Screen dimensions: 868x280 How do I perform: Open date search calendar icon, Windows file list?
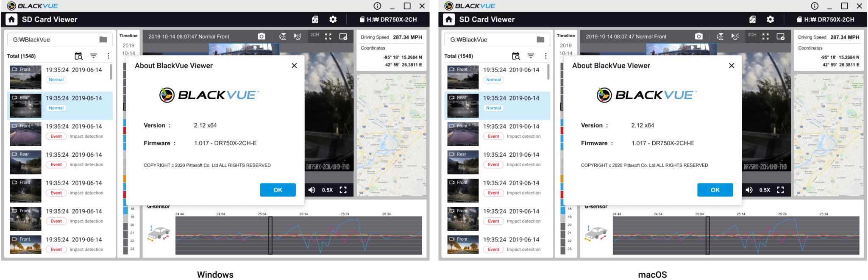coord(78,56)
